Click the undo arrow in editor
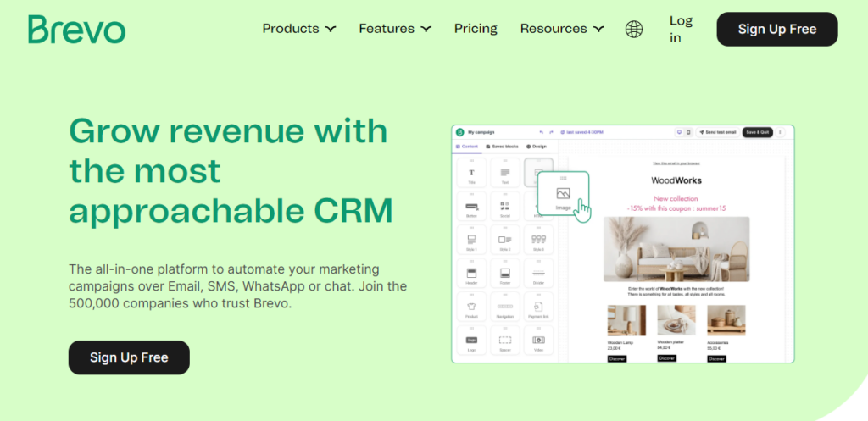 pyautogui.click(x=542, y=132)
